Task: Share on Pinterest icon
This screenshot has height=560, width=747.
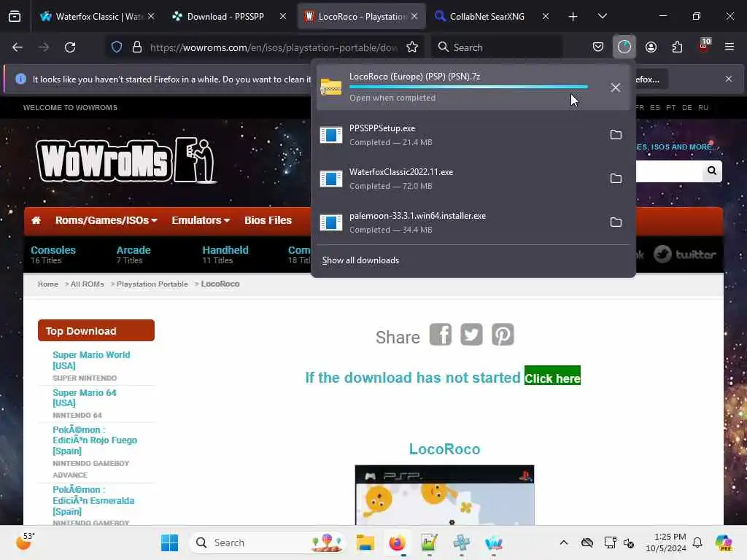Action: 503,335
